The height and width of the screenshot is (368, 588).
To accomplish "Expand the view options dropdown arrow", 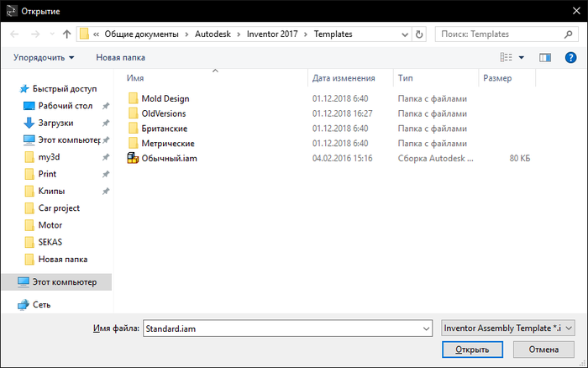I will [522, 57].
